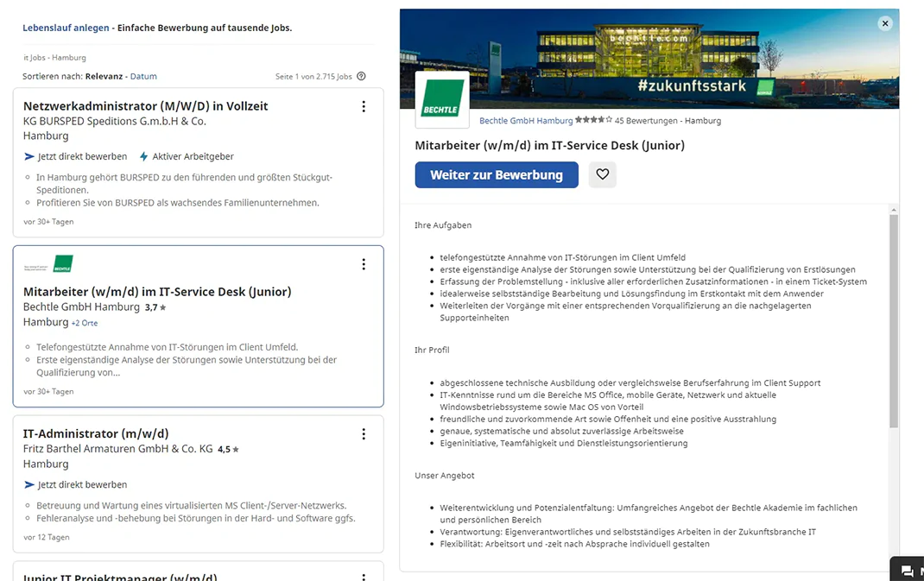Click 'Unser Angebot' heading

pyautogui.click(x=445, y=476)
